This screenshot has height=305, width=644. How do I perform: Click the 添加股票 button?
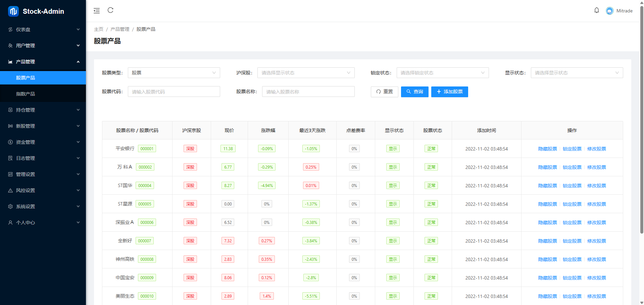[x=449, y=92]
